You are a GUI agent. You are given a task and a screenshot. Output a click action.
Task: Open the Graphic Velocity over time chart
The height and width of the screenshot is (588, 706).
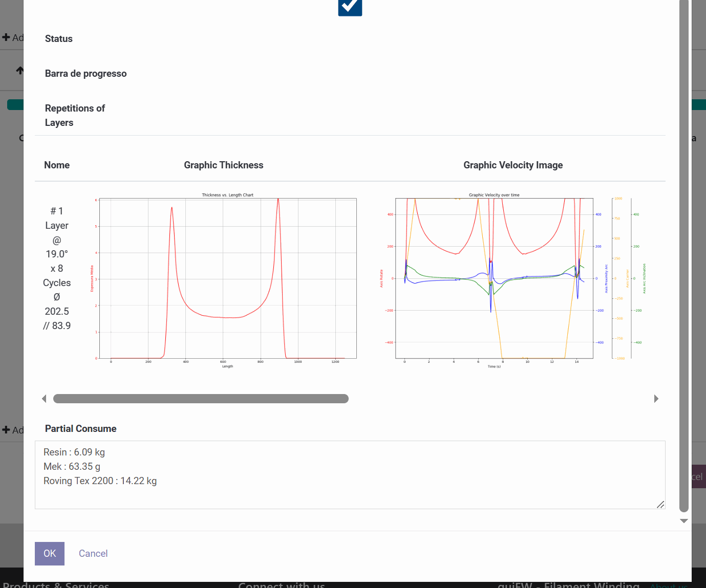point(513,279)
